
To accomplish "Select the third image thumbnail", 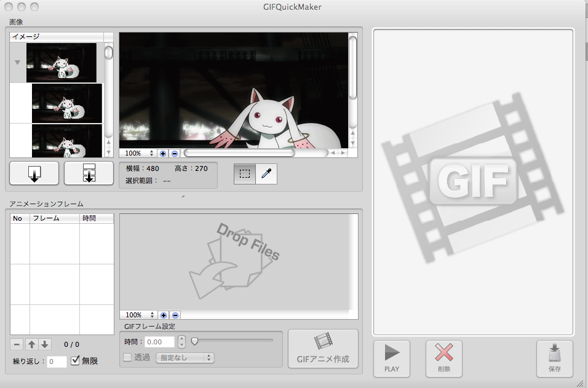I will (67, 141).
